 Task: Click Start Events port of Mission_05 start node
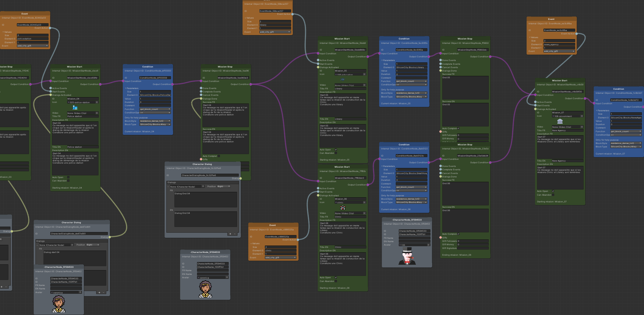pyautogui.click(x=318, y=64)
